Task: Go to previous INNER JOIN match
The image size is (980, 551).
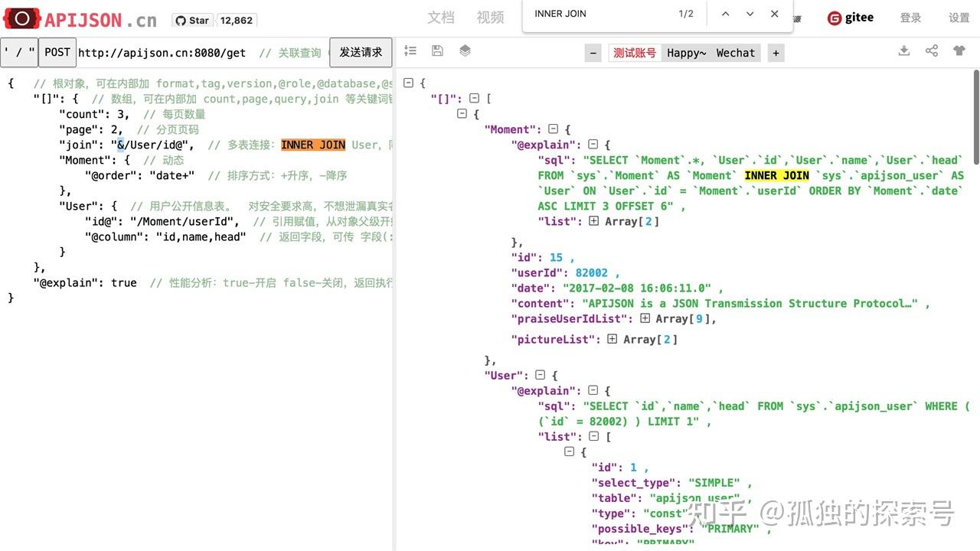Action: [725, 14]
